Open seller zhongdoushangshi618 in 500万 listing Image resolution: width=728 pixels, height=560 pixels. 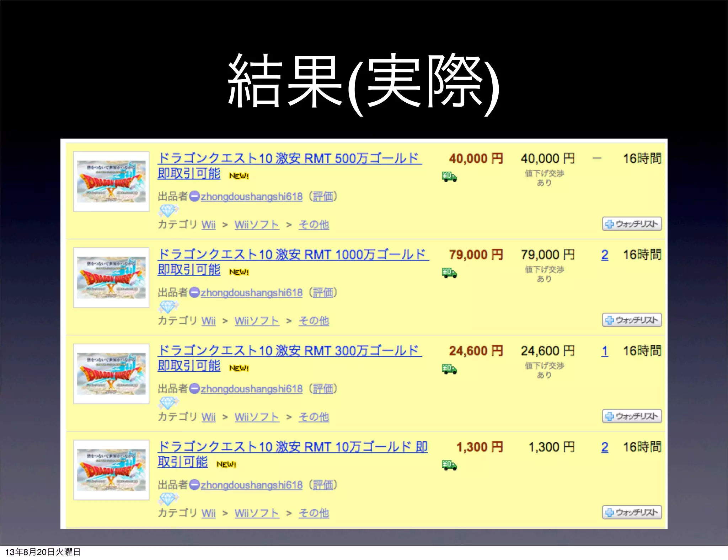click(251, 196)
